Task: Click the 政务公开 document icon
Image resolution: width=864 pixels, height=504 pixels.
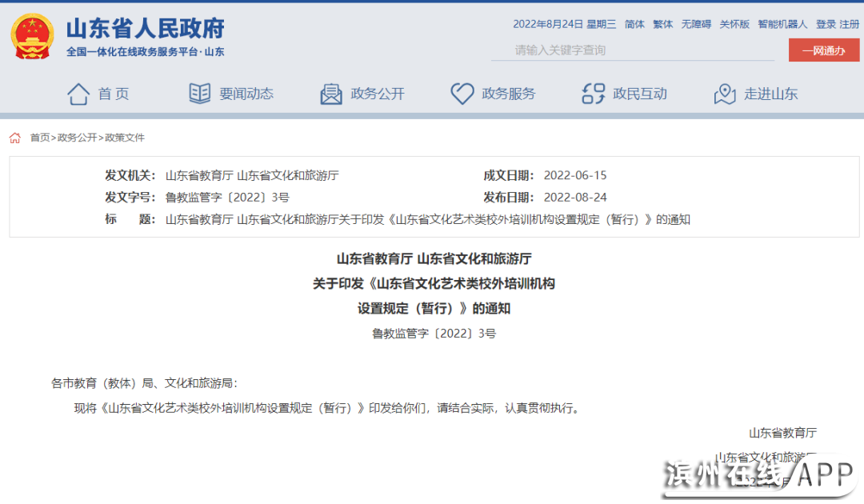Action: pos(331,94)
